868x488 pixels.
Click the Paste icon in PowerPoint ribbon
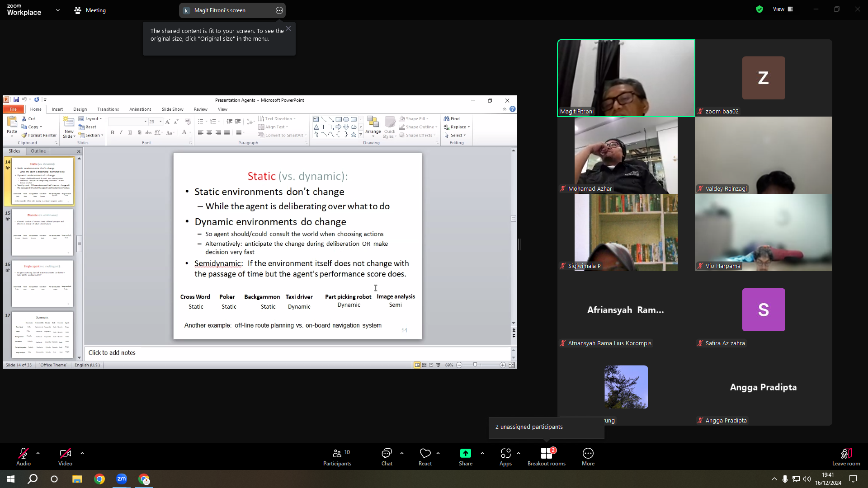(12, 122)
